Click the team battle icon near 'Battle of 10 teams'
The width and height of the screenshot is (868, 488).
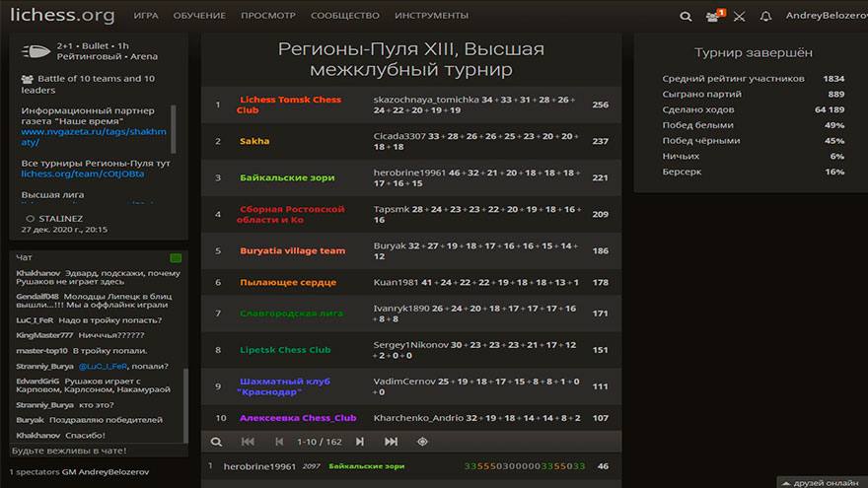click(x=28, y=79)
